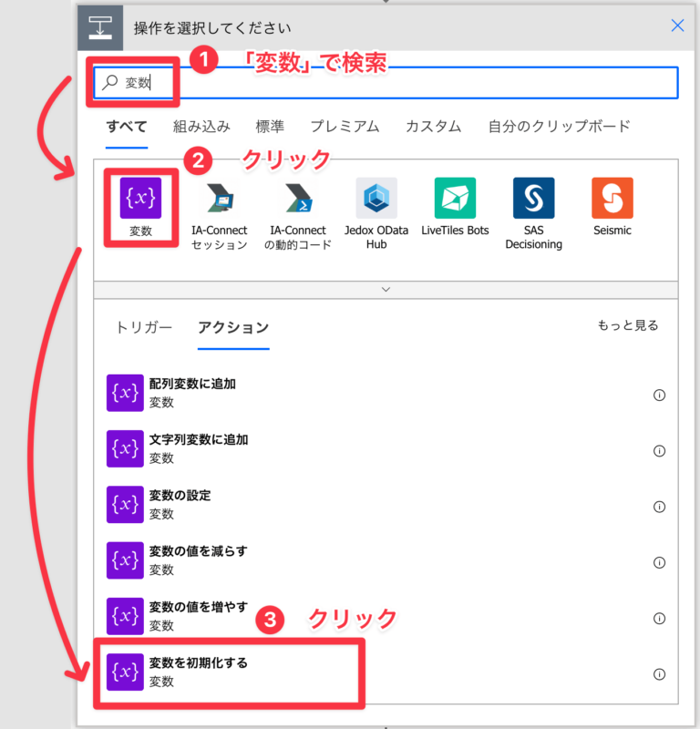The width and height of the screenshot is (700, 729).
Task: Show info for 変数を初期化する action
Action: (x=659, y=674)
